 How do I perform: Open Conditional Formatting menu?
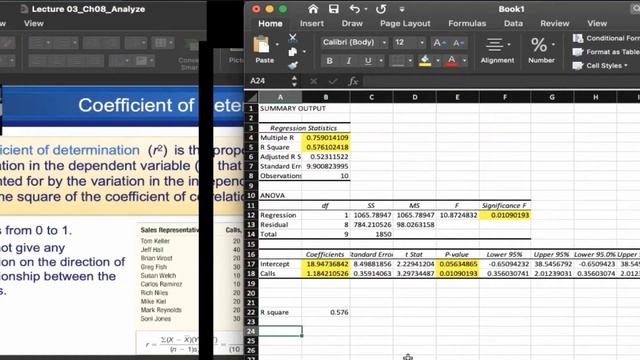606,38
